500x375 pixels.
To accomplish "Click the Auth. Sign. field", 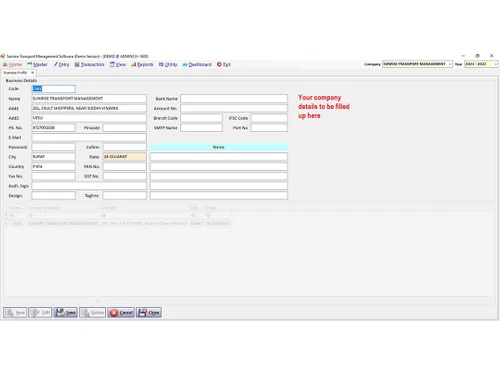I will tap(89, 186).
